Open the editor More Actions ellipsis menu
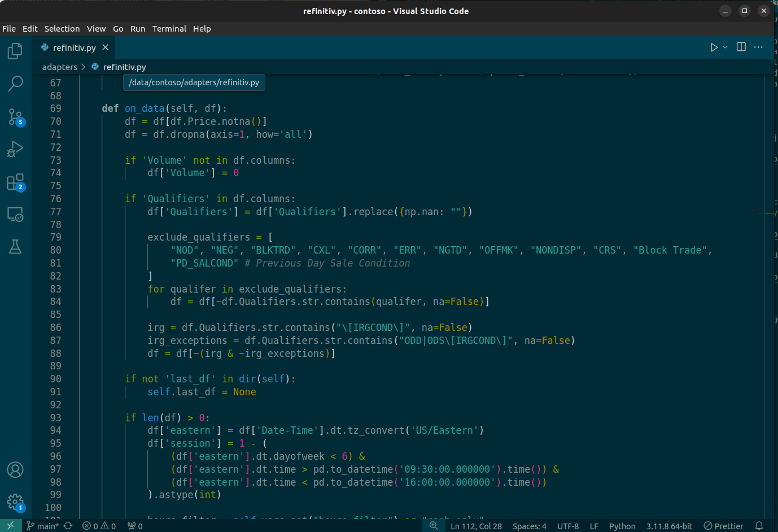This screenshot has width=778, height=532. [x=758, y=47]
